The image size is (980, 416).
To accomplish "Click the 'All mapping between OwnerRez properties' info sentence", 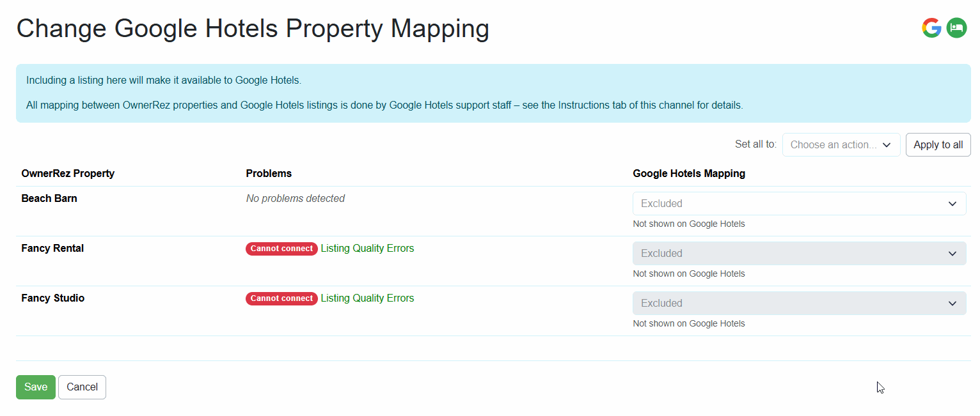I will [x=384, y=105].
